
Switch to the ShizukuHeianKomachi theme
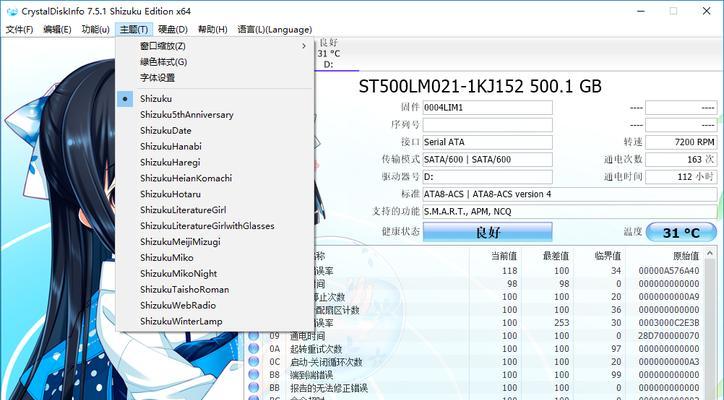coord(215,178)
